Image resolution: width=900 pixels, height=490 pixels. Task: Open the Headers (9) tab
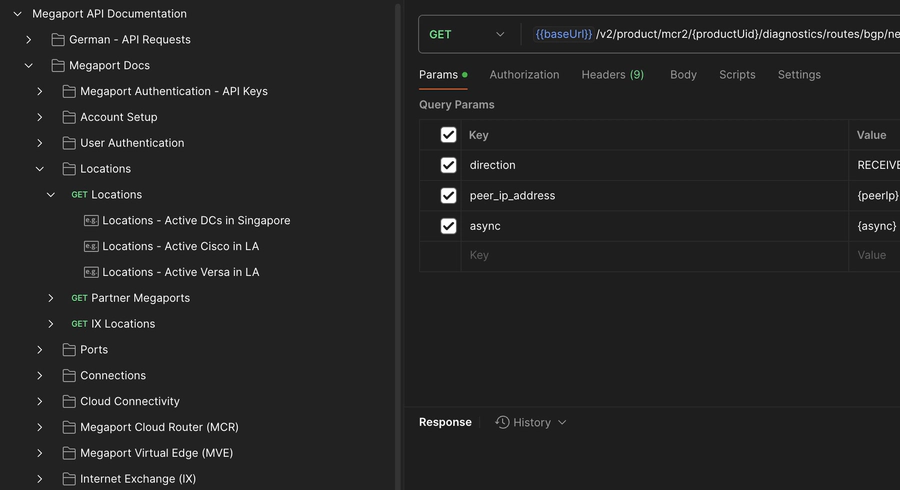tap(612, 75)
